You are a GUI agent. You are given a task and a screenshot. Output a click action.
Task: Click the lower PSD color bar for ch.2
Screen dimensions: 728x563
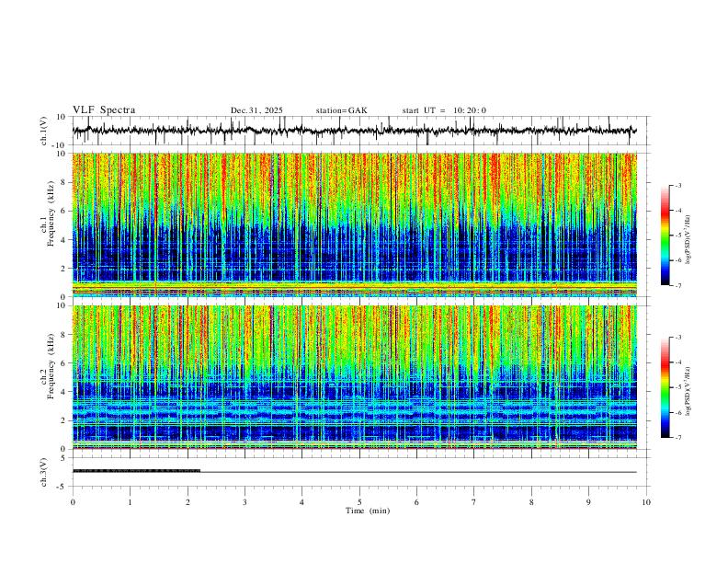tap(665, 387)
